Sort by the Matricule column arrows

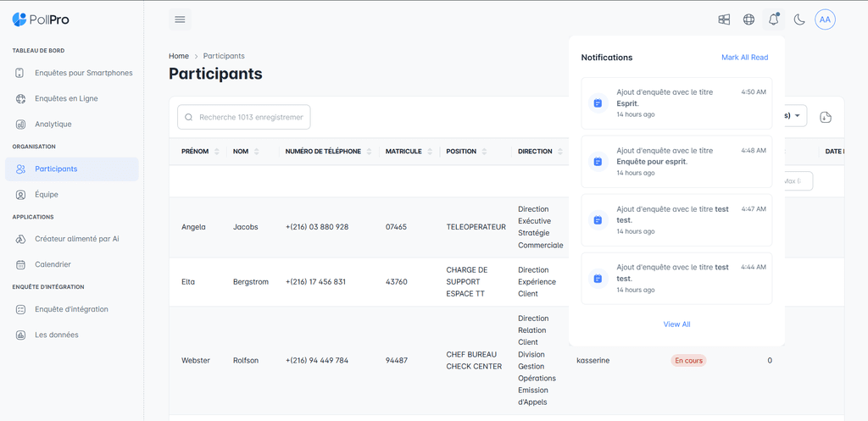click(429, 152)
